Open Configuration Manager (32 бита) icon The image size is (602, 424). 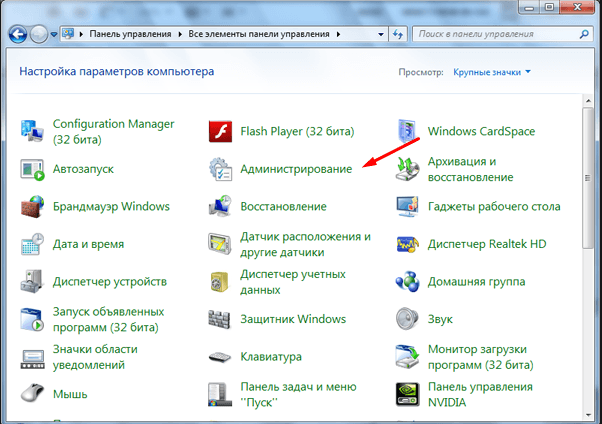(x=33, y=131)
